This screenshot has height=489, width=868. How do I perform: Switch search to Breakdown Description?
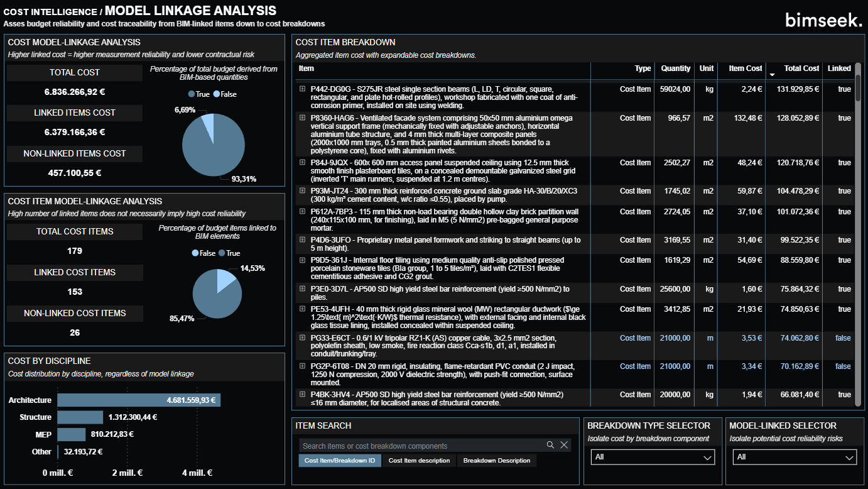496,461
